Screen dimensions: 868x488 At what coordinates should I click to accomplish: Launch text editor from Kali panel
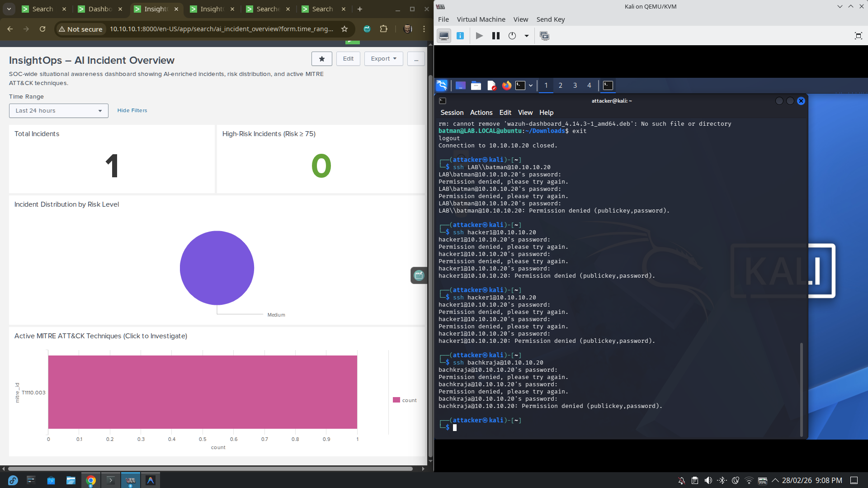[x=491, y=85]
